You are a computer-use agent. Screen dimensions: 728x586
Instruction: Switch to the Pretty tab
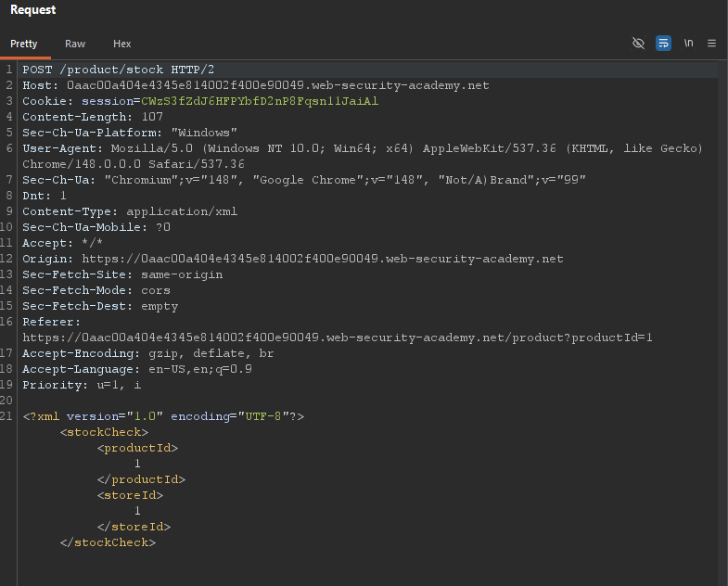pyautogui.click(x=24, y=44)
